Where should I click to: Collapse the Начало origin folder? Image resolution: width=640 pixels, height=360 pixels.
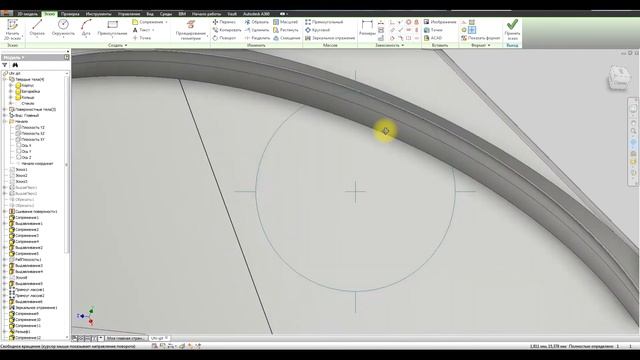(4, 121)
